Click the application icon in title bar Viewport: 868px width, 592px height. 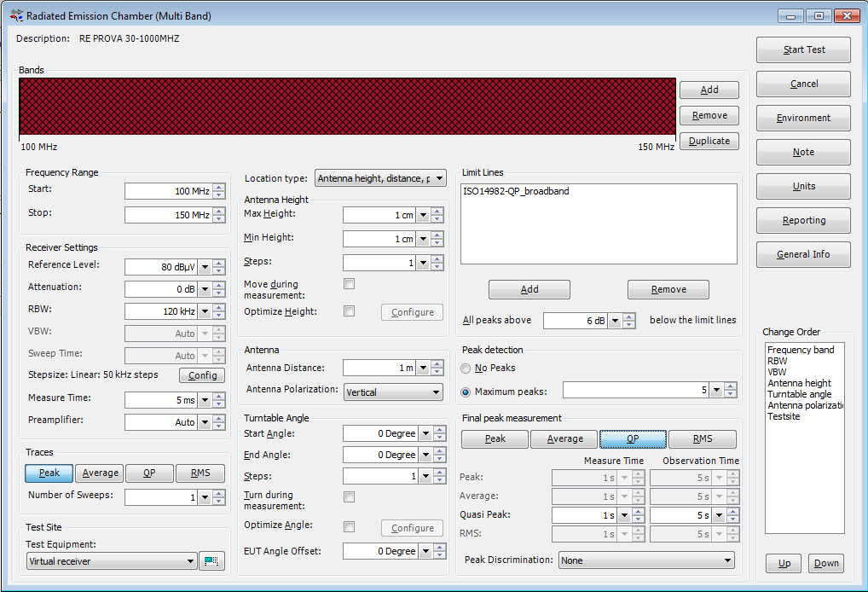click(x=16, y=15)
